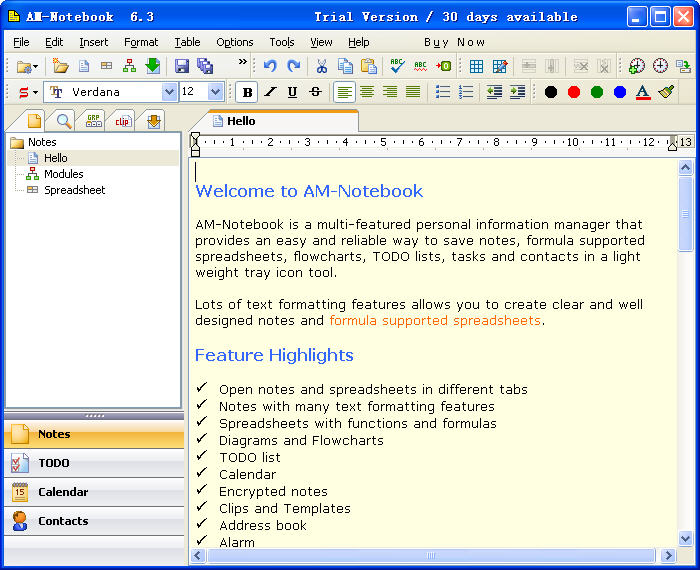This screenshot has width=700, height=570.
Task: Align text right
Action: point(390,92)
